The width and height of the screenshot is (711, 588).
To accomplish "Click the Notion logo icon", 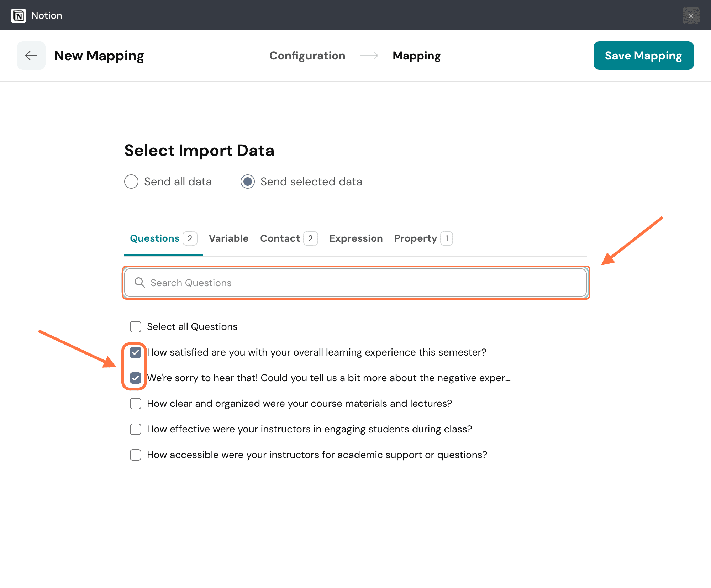I will pyautogui.click(x=19, y=15).
